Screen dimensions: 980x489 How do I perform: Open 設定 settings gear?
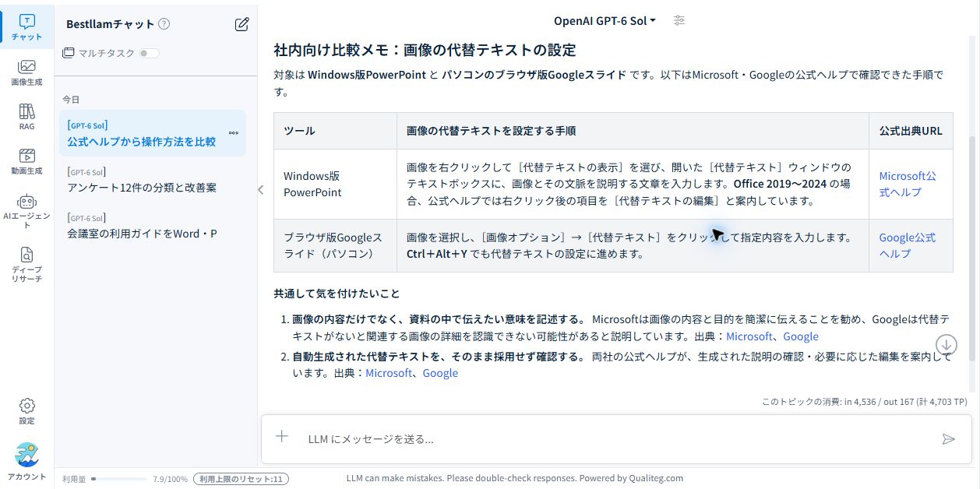[26, 411]
